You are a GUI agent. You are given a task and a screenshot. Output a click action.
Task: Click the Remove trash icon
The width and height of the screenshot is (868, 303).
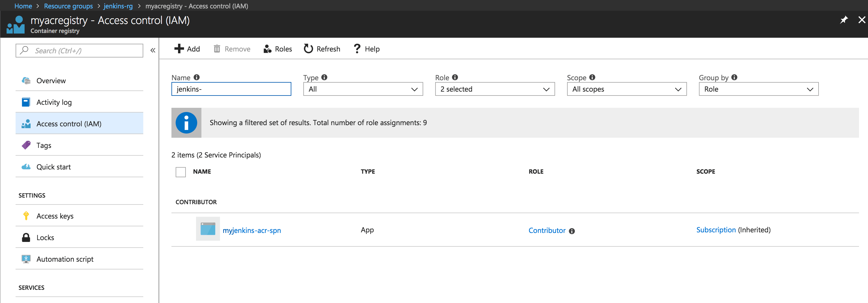point(217,49)
